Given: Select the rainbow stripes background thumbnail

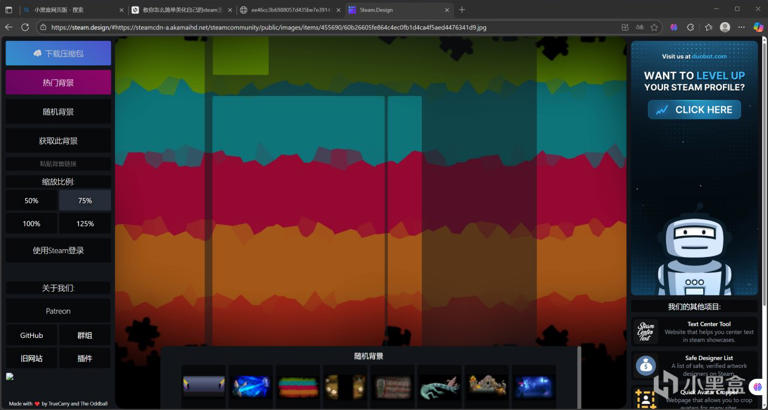Looking at the screenshot, I should pos(298,386).
